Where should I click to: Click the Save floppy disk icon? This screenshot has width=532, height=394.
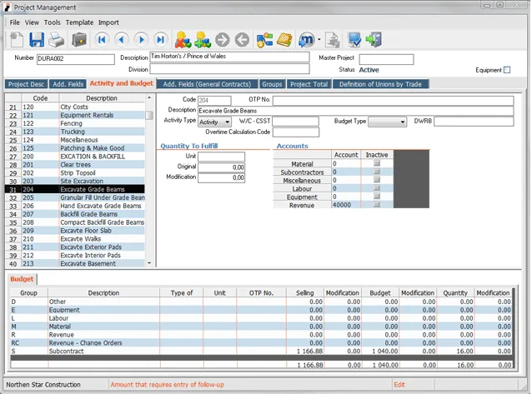click(x=37, y=40)
